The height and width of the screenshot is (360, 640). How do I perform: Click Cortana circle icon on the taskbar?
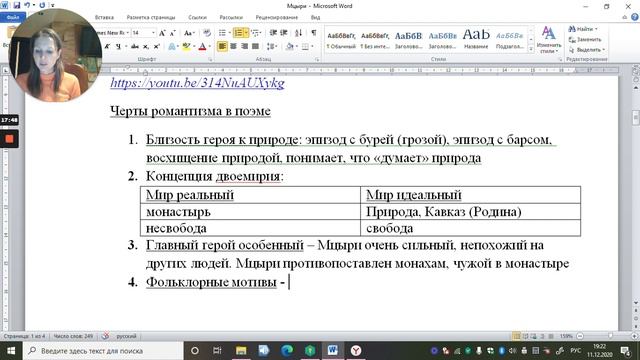pyautogui.click(x=195, y=351)
